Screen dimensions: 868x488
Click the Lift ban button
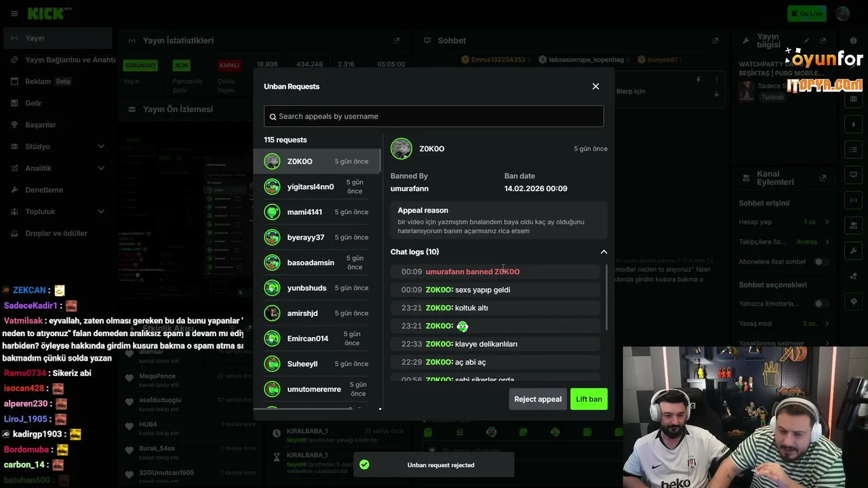coord(589,399)
